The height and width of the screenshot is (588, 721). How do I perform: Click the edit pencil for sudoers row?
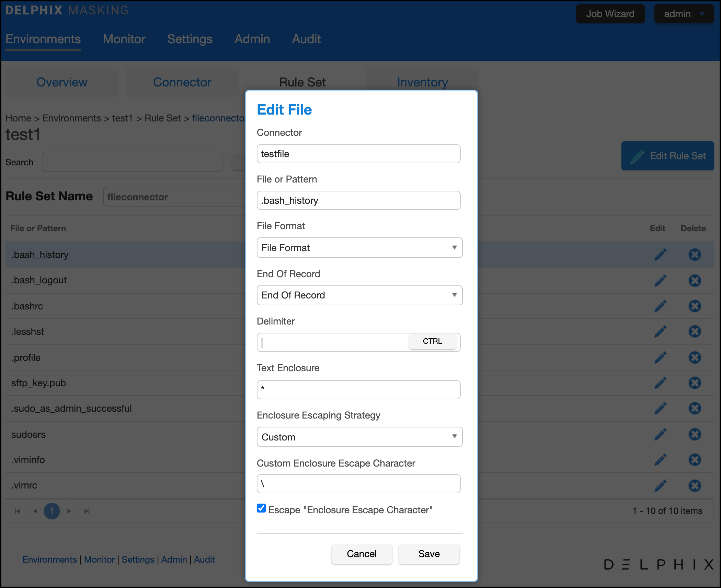660,434
